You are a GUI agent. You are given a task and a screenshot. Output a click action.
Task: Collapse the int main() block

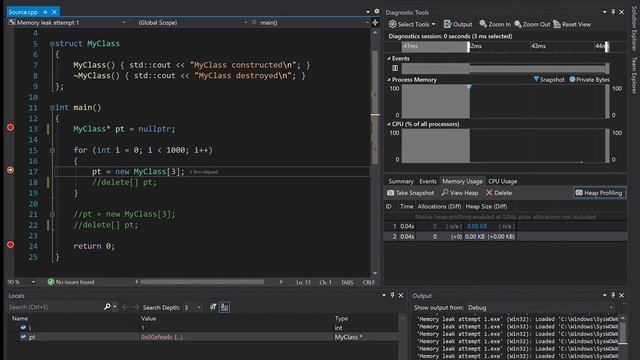[52, 108]
